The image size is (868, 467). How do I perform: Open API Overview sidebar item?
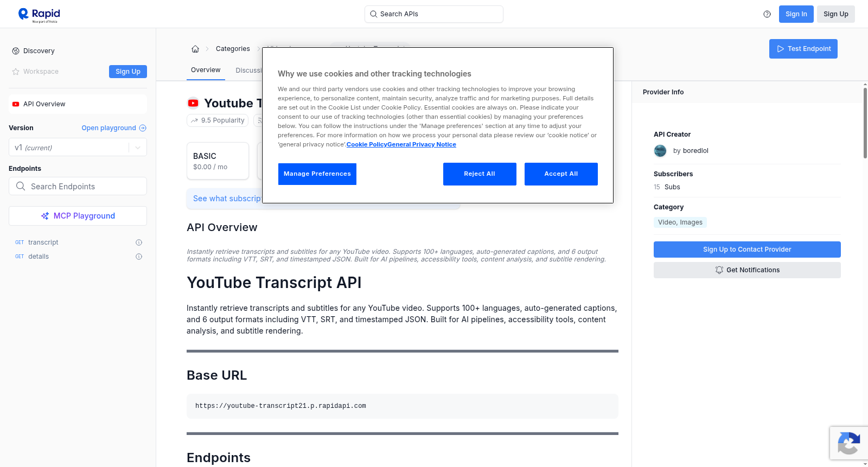click(x=78, y=104)
